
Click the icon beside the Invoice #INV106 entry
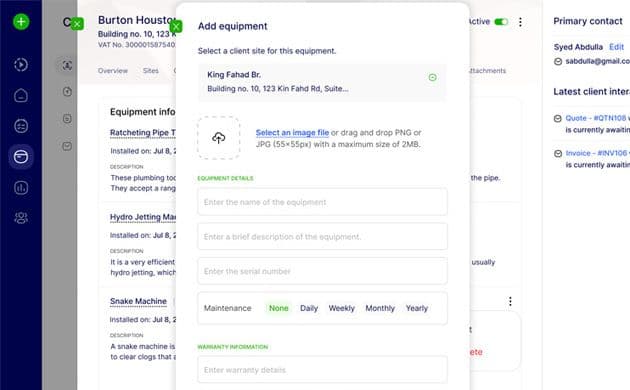click(x=558, y=153)
